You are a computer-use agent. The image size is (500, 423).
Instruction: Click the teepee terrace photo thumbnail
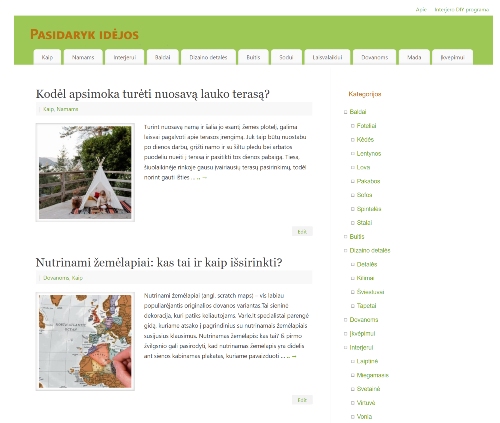(85, 172)
